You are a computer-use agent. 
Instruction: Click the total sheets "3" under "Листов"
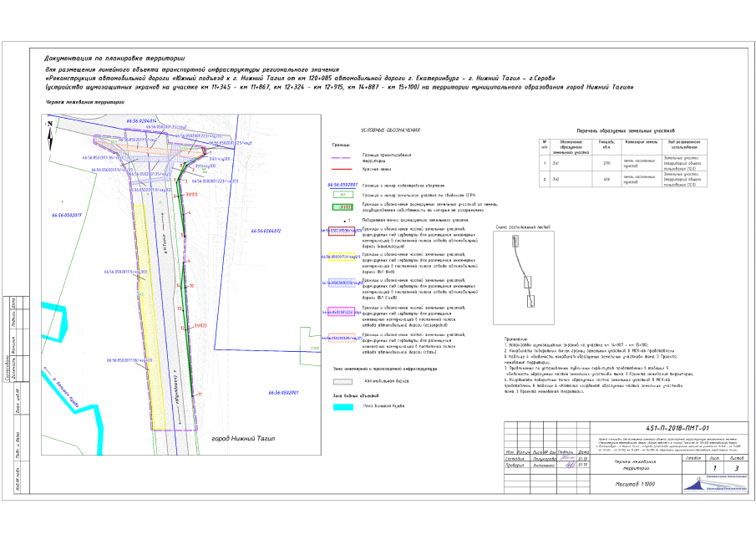pyautogui.click(x=736, y=468)
